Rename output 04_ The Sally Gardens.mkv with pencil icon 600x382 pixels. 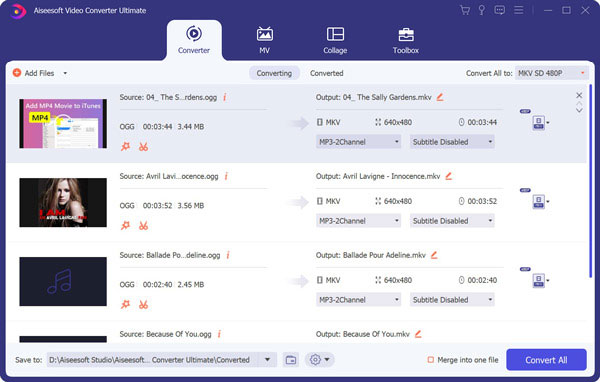tap(440, 97)
